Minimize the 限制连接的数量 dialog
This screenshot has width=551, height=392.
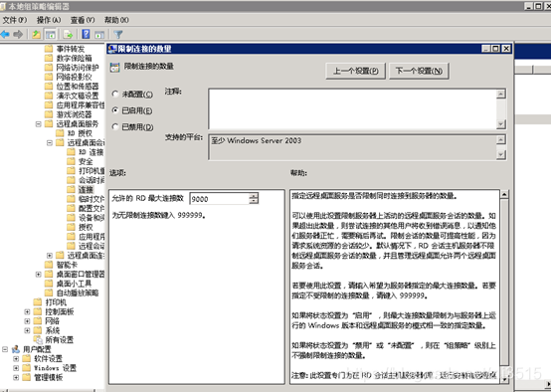coord(486,49)
